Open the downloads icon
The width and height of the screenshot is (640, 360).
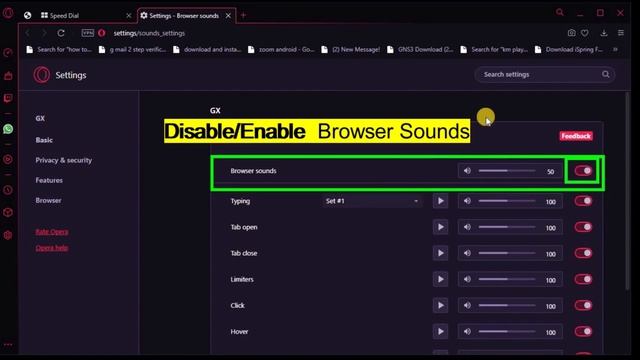tap(604, 33)
